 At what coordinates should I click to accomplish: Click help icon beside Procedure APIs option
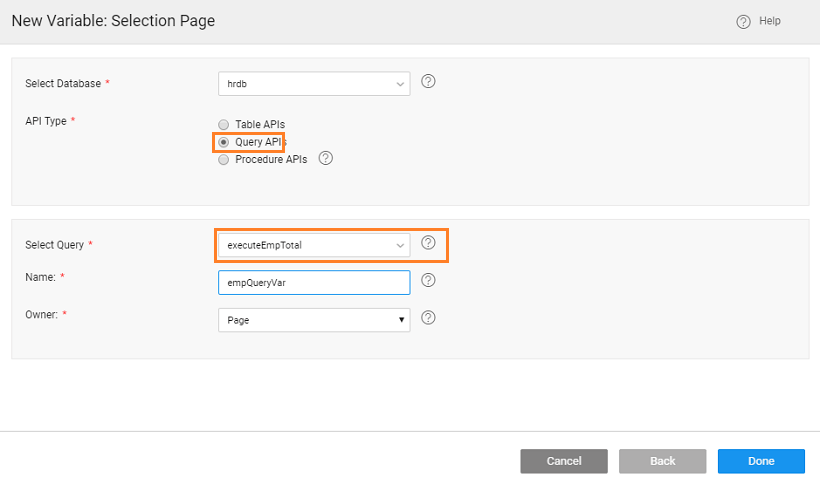click(325, 158)
